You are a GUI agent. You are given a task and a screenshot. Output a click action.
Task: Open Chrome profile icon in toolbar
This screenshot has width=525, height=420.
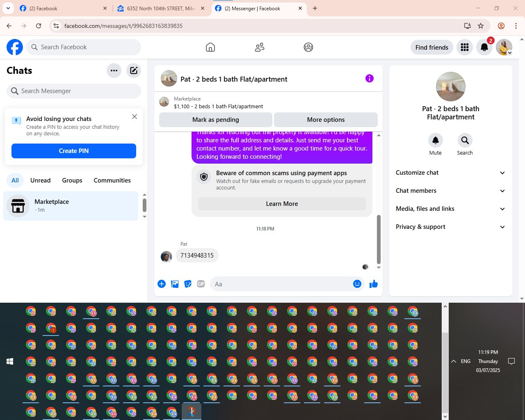(501, 26)
